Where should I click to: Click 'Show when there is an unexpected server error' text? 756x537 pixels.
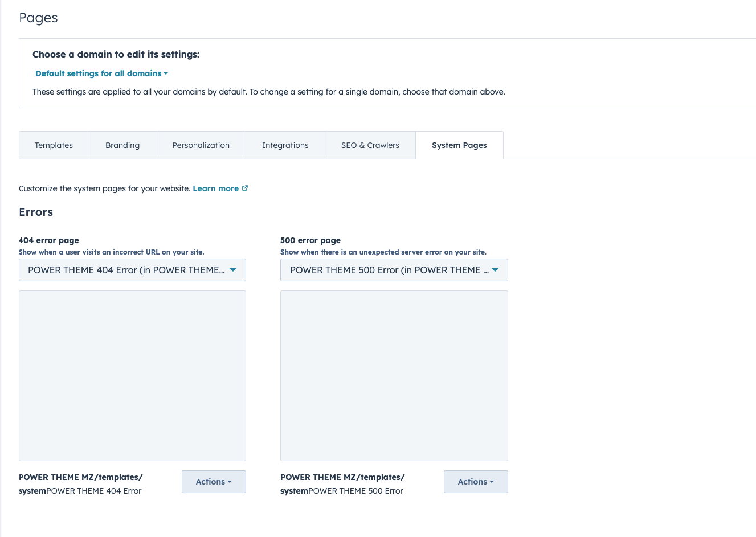point(383,252)
